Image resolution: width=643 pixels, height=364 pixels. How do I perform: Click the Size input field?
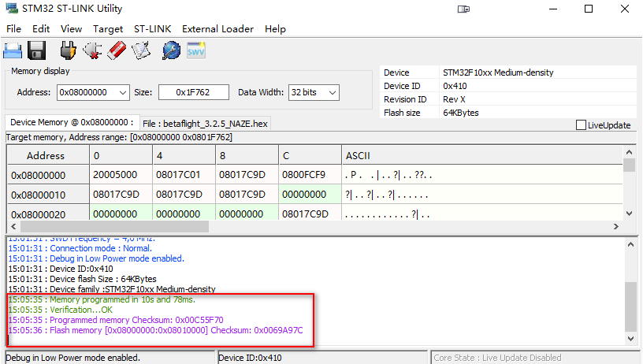coord(194,93)
